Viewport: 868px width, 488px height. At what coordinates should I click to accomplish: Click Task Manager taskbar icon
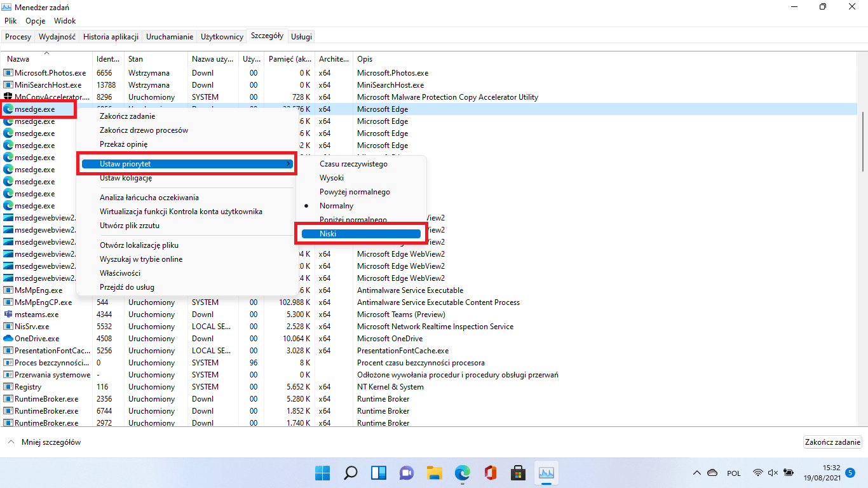click(x=546, y=473)
